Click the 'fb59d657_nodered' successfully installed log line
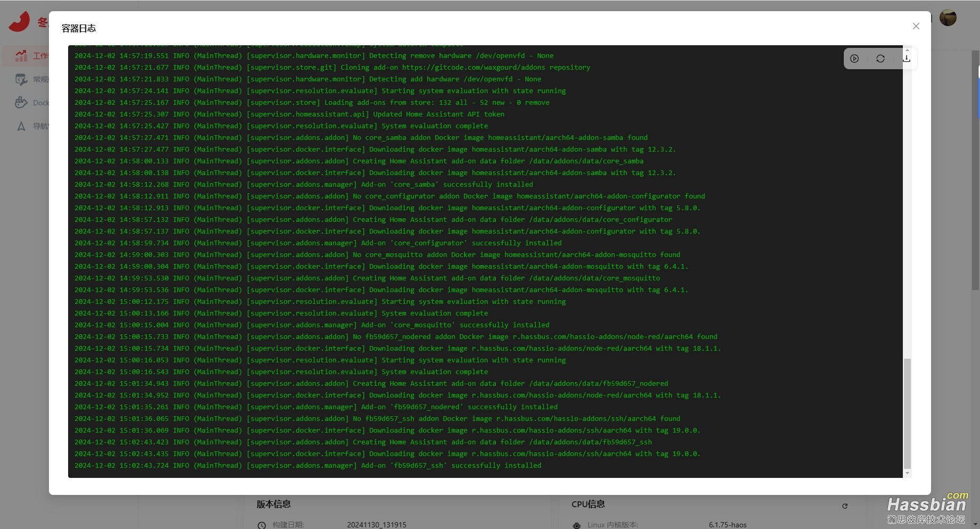Image resolution: width=980 pixels, height=529 pixels. pyautogui.click(x=316, y=407)
